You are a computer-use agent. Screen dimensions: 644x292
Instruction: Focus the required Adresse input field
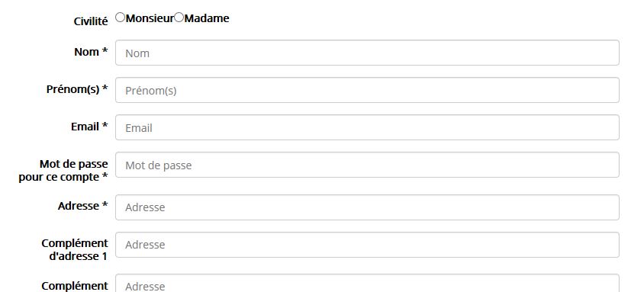click(x=367, y=207)
